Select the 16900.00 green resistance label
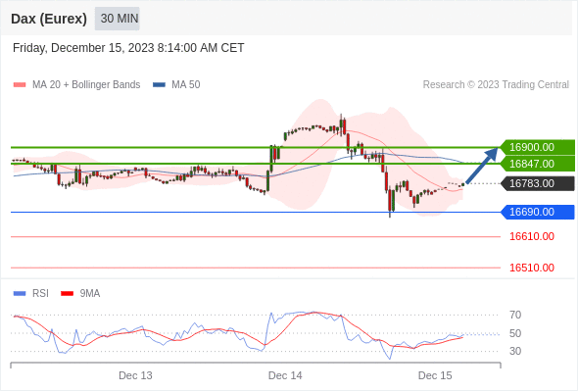This screenshot has width=578, height=392. tap(538, 147)
